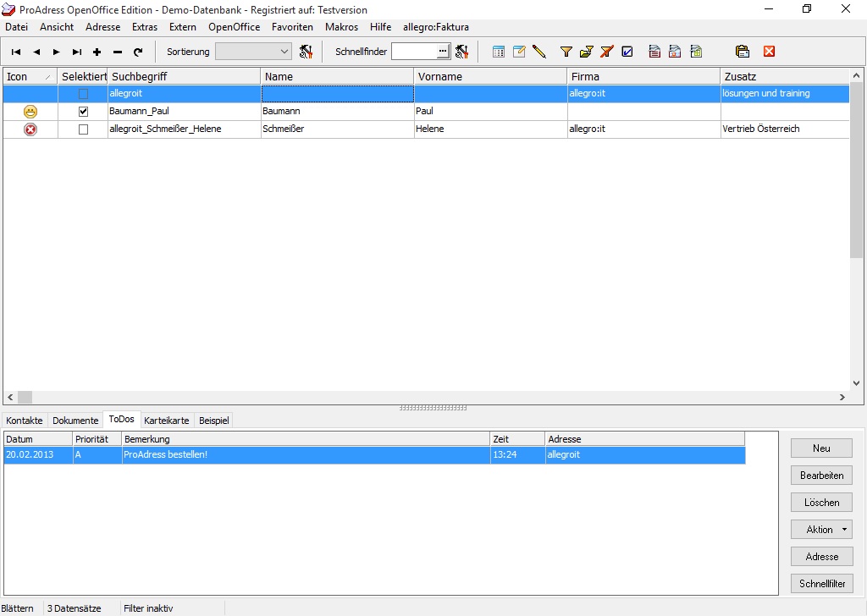The image size is (867, 616).
Task: Switch to the Kontakte tab
Action: pos(25,421)
